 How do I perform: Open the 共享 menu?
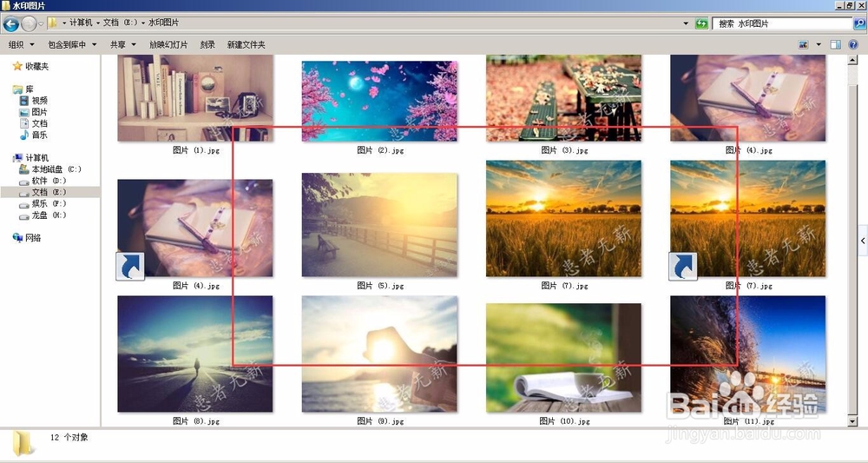[123, 45]
